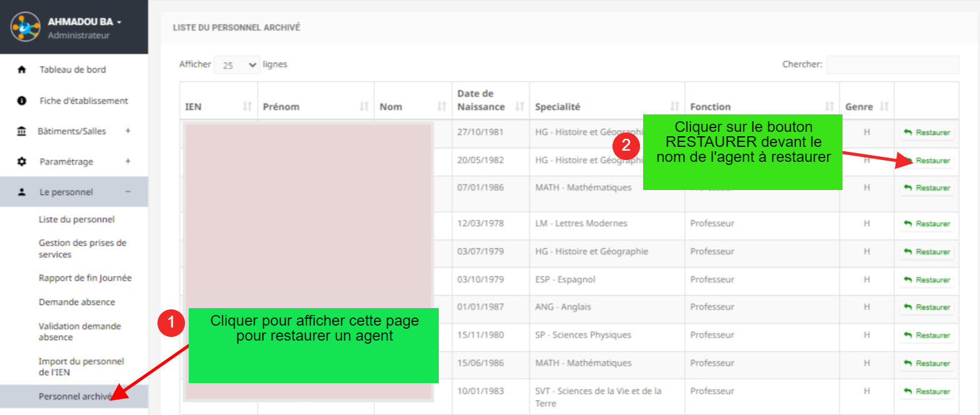Collapse Le personnel menu with the minus sign
This screenshot has height=415, width=980.
[x=127, y=192]
